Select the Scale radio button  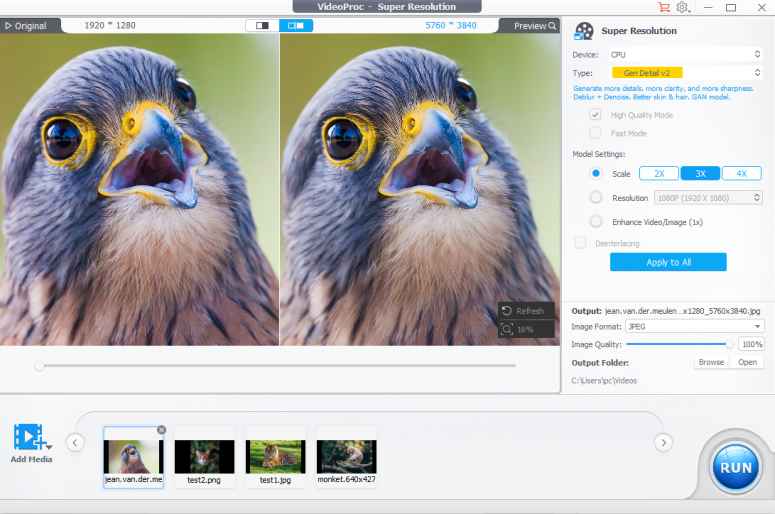596,173
